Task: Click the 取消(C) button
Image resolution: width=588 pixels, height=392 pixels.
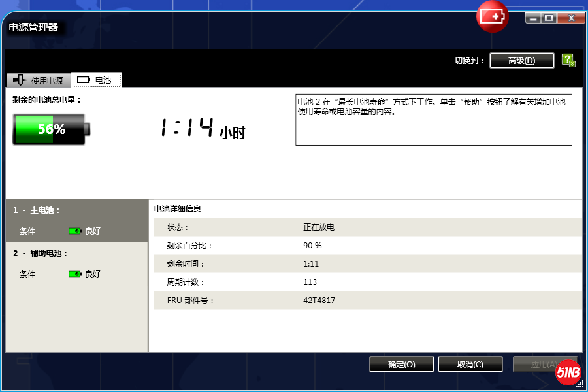Action: [x=470, y=364]
